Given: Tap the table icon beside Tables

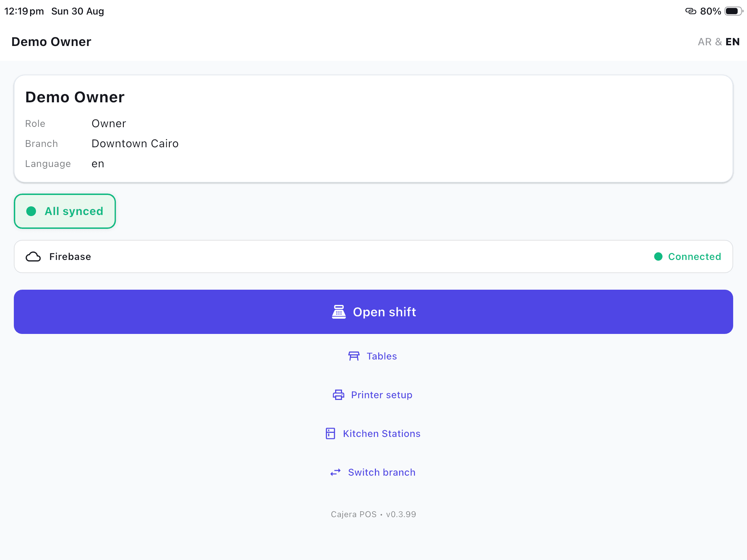Looking at the screenshot, I should (354, 356).
